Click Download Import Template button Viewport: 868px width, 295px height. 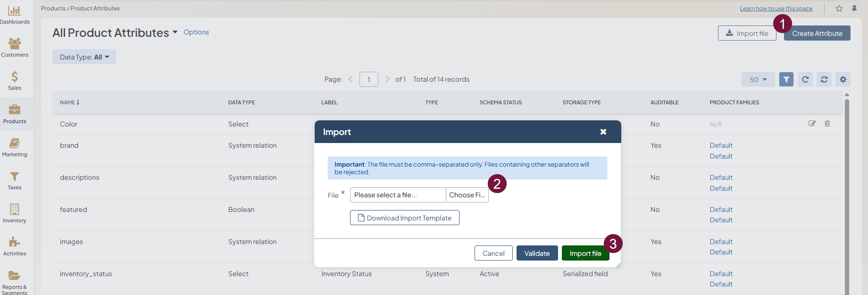tap(404, 218)
